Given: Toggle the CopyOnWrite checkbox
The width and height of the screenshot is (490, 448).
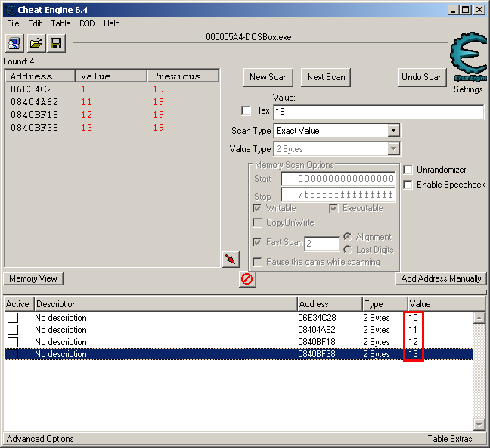Looking at the screenshot, I should 257,222.
